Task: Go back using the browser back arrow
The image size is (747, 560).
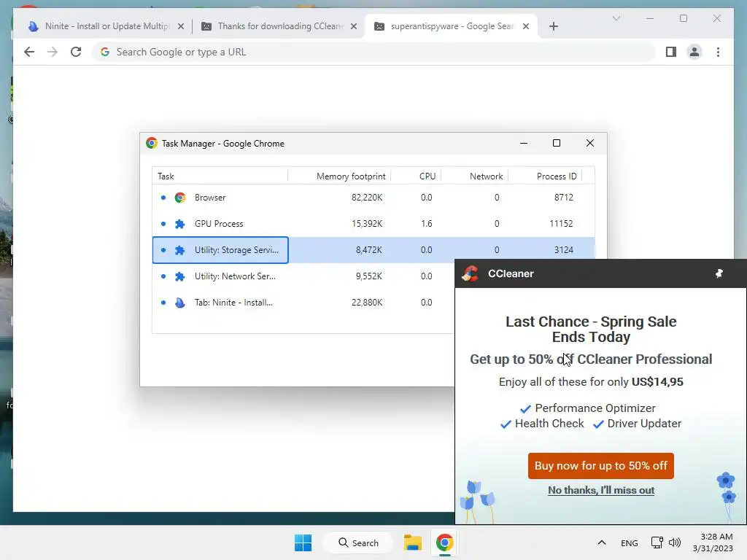Action: 29,52
